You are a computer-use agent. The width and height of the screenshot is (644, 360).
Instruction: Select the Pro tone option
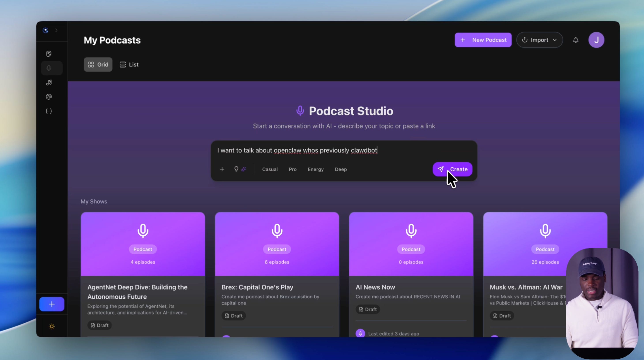pos(293,169)
